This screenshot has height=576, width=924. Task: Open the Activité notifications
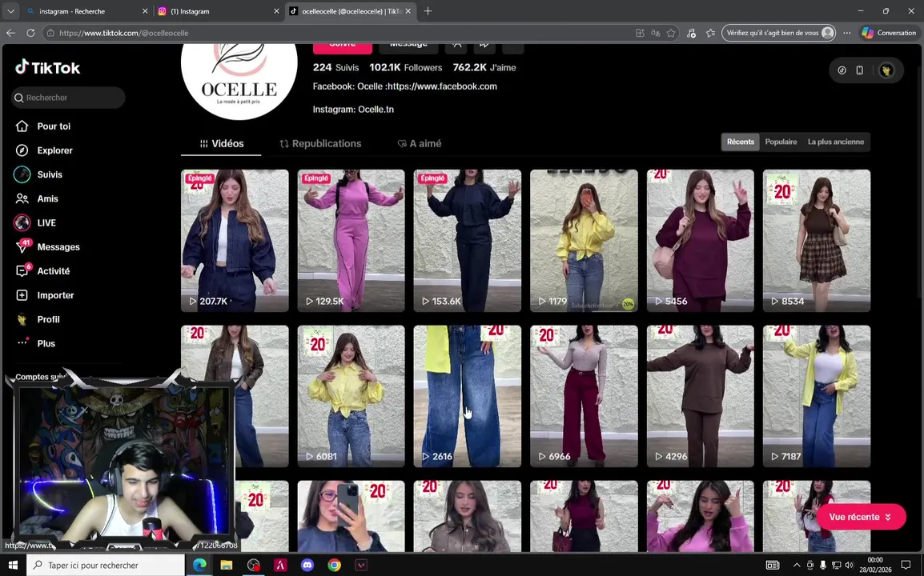point(42,271)
